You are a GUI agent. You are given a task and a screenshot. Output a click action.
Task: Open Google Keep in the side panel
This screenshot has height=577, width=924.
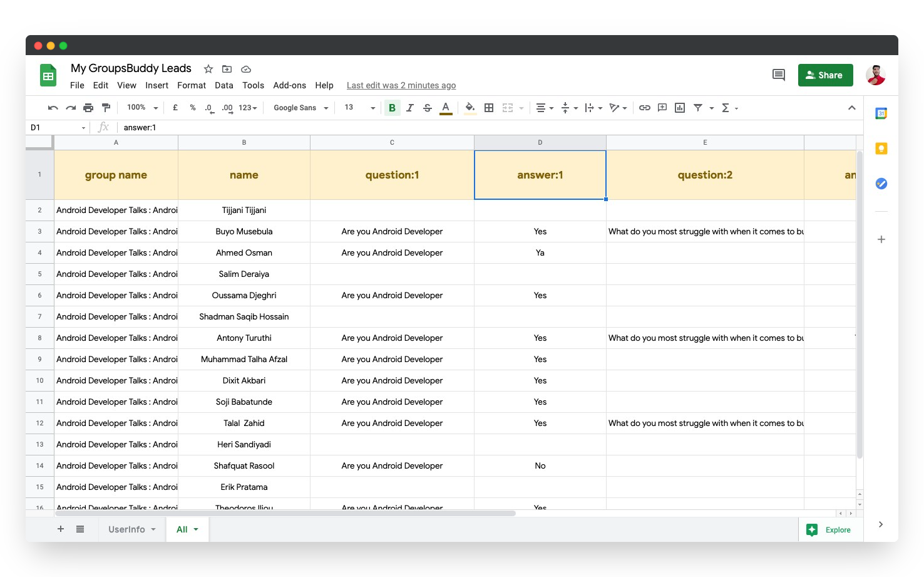881,148
